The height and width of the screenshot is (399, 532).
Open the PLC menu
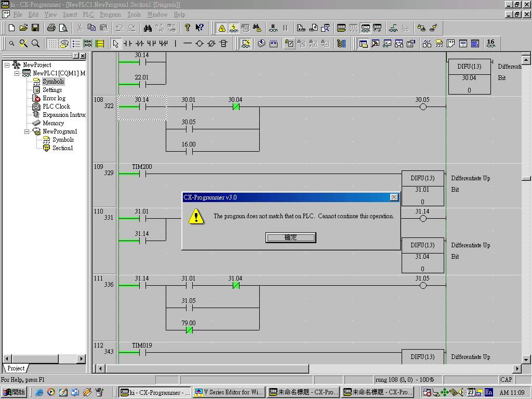coord(88,15)
